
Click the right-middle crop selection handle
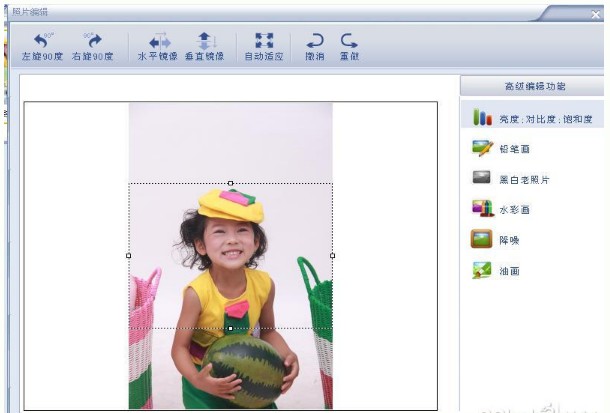pos(332,255)
